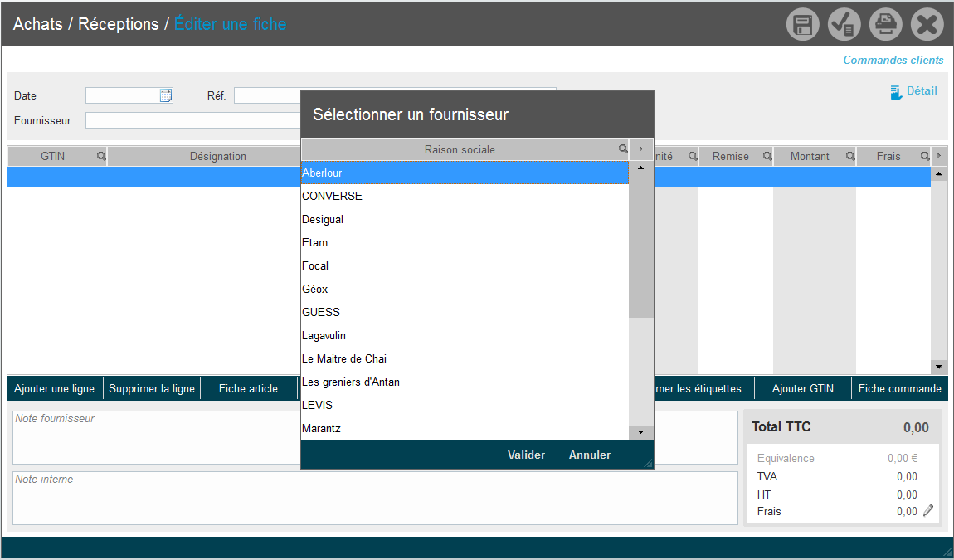The image size is (954, 560).
Task: Click scroll down arrow in supplier list
Action: click(640, 432)
